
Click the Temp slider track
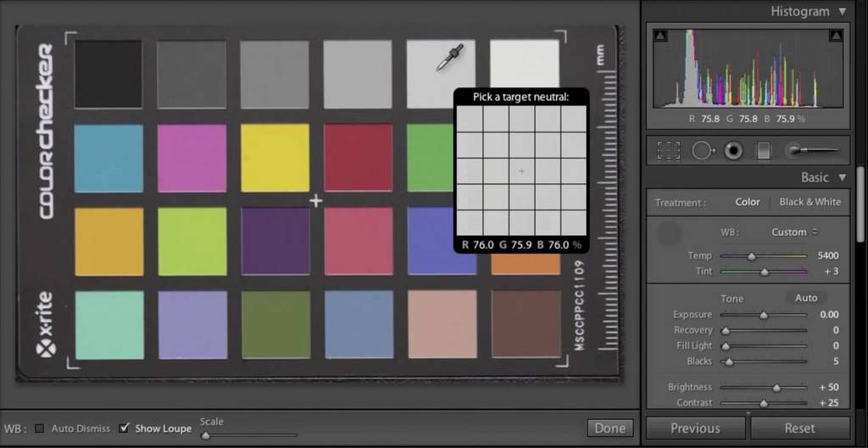click(764, 256)
